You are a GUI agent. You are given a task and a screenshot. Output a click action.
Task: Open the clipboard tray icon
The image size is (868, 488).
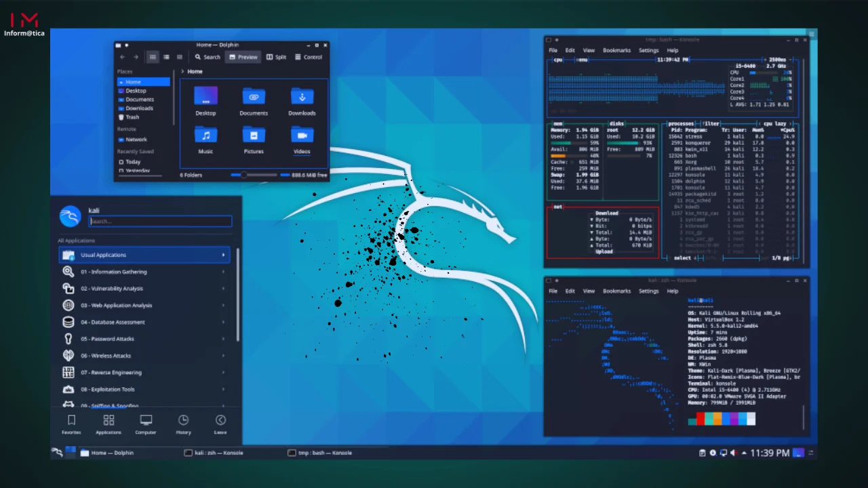coord(703,453)
